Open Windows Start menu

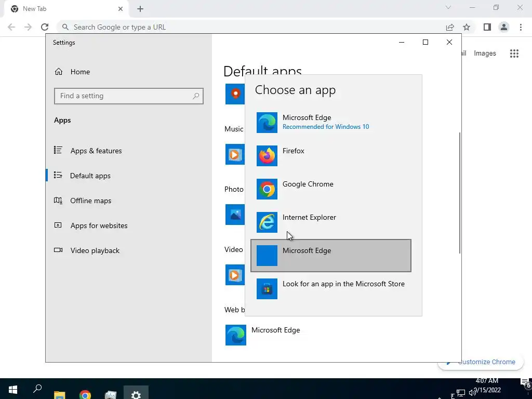point(12,389)
